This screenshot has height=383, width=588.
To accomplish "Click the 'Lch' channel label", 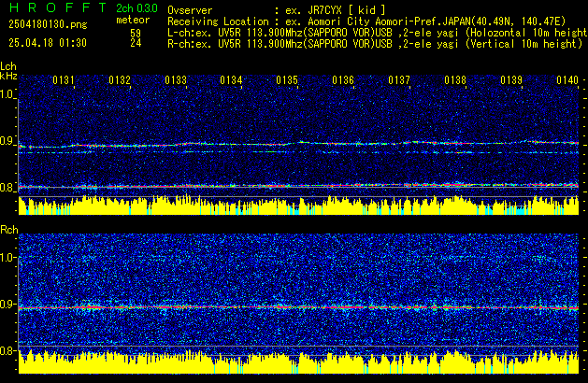I will click(x=8, y=66).
